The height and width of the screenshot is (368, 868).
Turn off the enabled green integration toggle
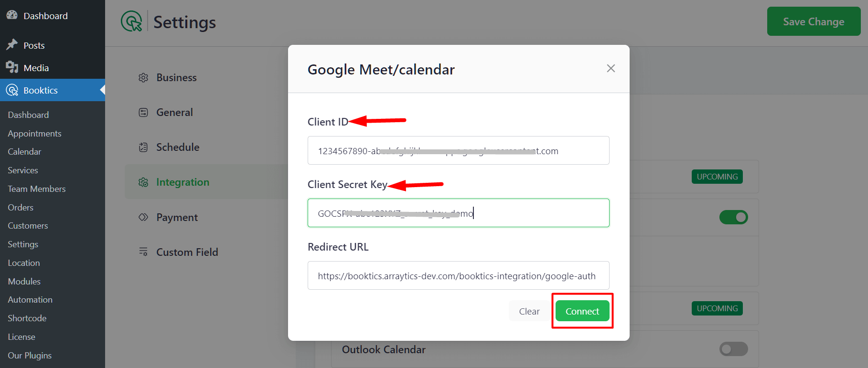coord(733,217)
